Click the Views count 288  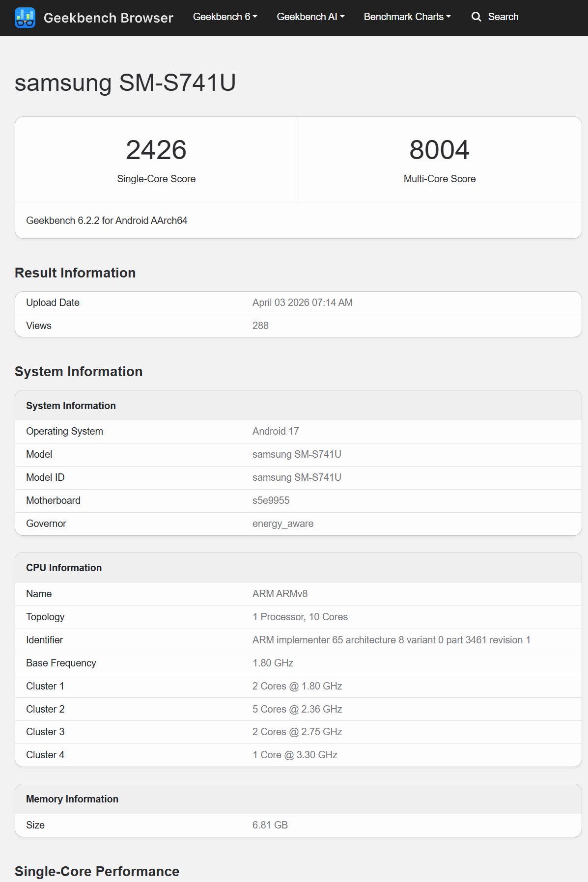(x=260, y=326)
